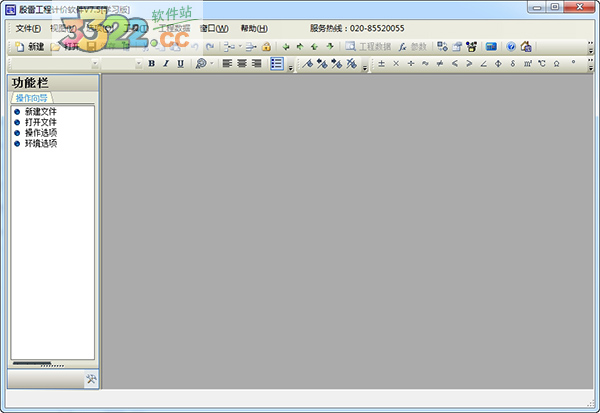Insert the × multiplication symbol
Viewport: 600px width, 413px height.
[396, 64]
